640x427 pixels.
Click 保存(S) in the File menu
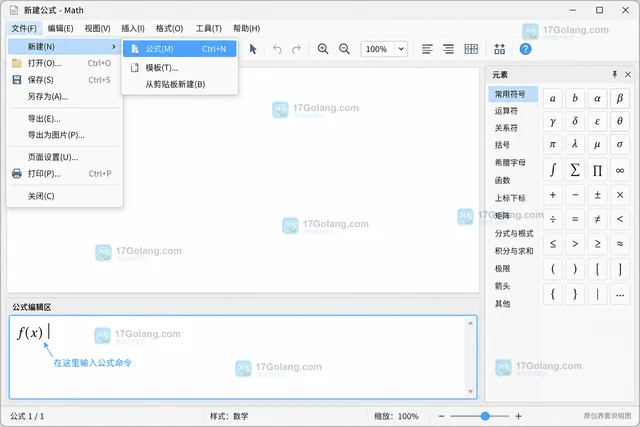click(x=64, y=80)
